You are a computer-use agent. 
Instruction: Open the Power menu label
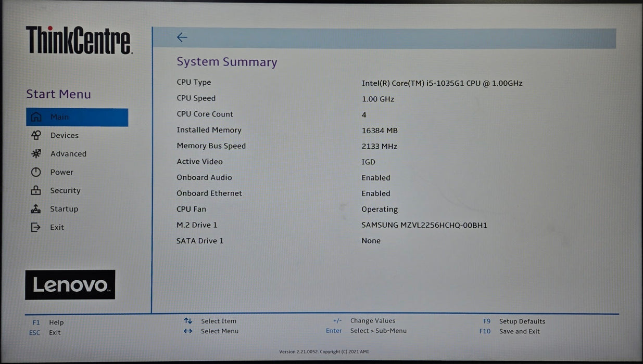pyautogui.click(x=61, y=172)
